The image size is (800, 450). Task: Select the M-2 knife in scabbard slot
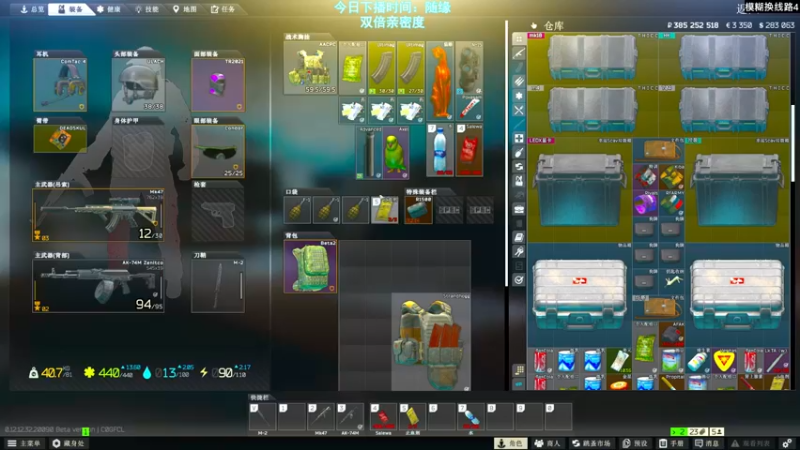(218, 286)
